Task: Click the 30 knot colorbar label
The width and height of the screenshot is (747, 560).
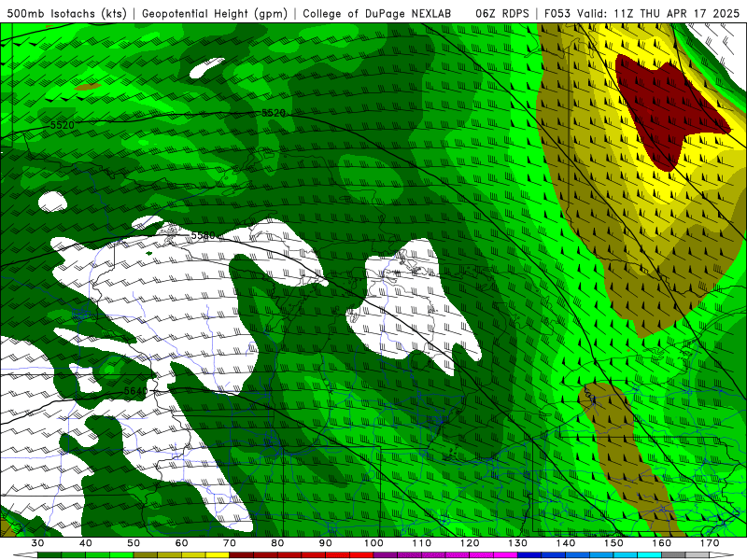Action: coord(37,543)
